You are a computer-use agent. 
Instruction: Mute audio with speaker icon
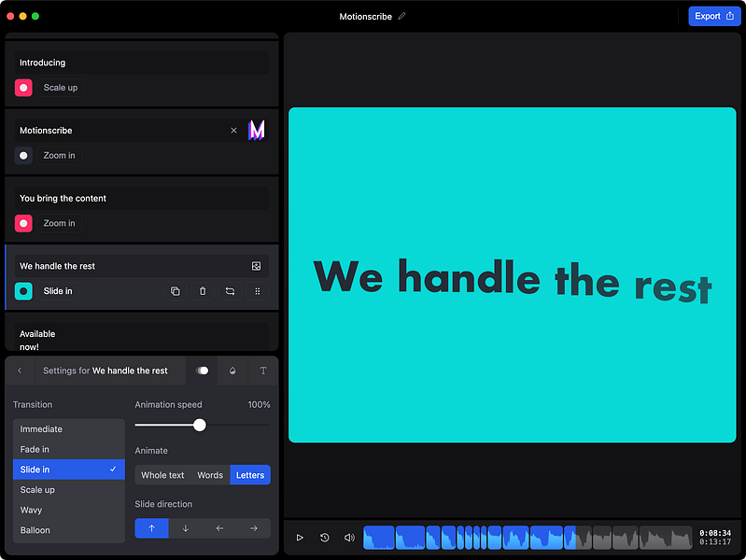pyautogui.click(x=349, y=538)
